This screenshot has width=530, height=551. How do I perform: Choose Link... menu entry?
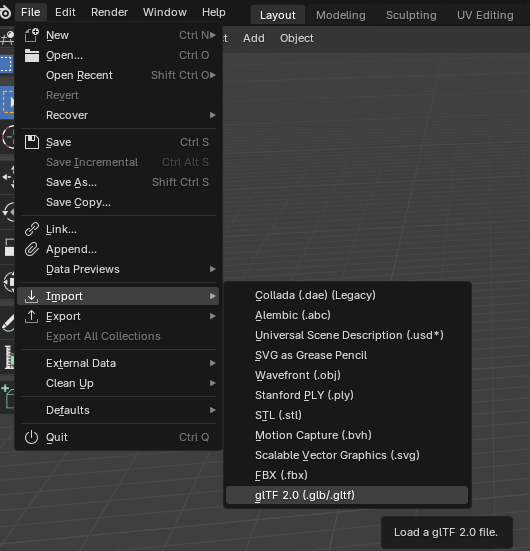[118, 229]
